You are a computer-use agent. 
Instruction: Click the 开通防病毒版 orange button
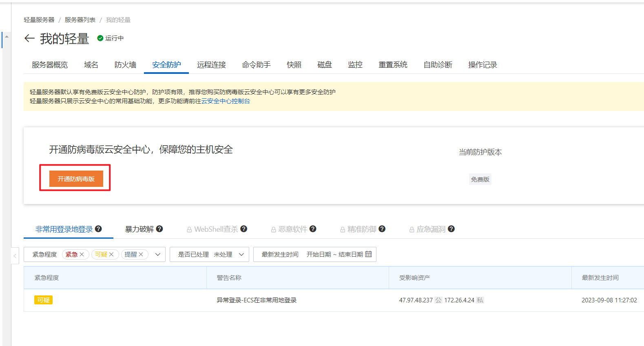click(x=76, y=179)
